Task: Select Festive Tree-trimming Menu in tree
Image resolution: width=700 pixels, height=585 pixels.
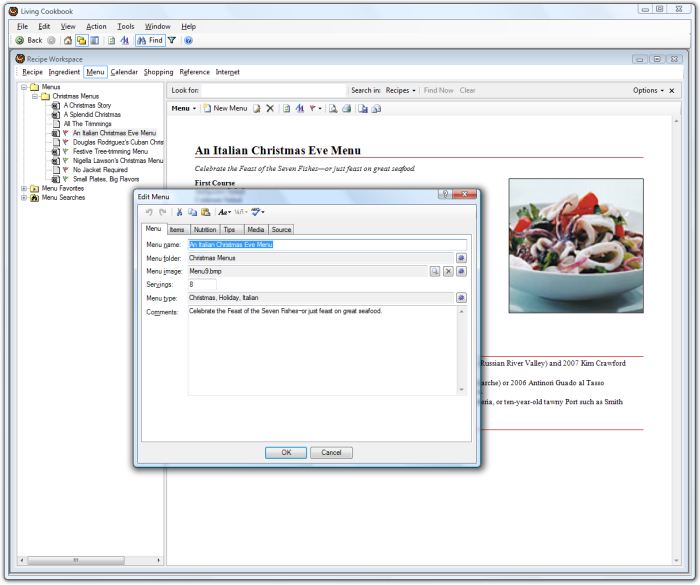Action: pos(110,152)
